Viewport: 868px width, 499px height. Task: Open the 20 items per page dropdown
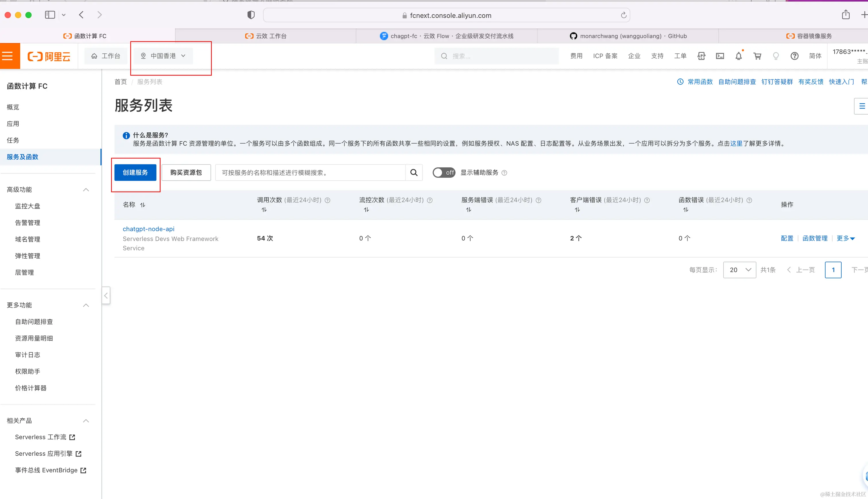click(x=739, y=270)
